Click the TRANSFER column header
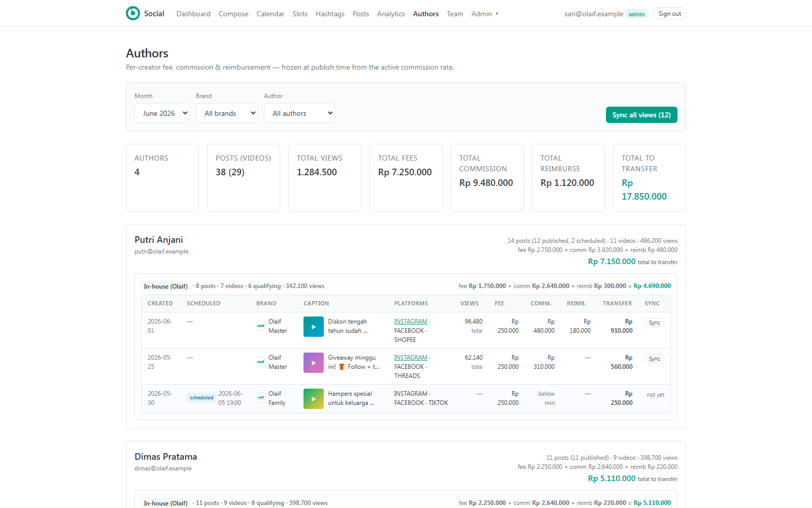The width and height of the screenshot is (812, 508). point(617,303)
